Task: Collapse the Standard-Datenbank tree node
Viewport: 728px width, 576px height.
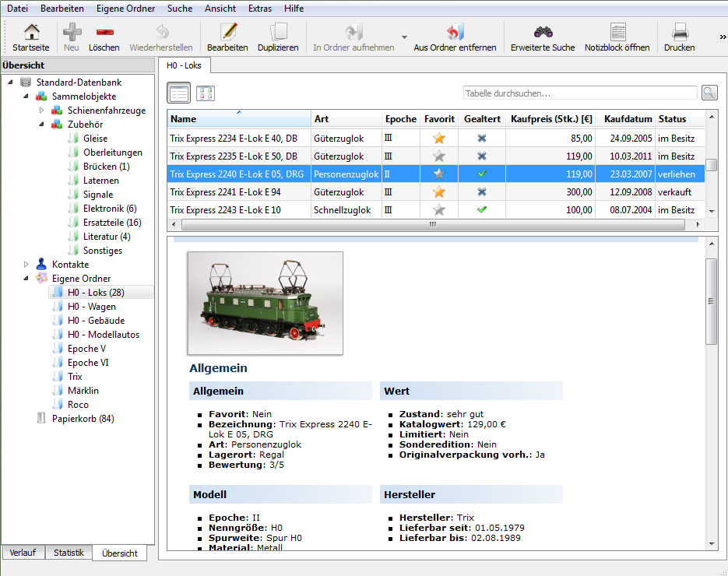Action: tap(10, 83)
